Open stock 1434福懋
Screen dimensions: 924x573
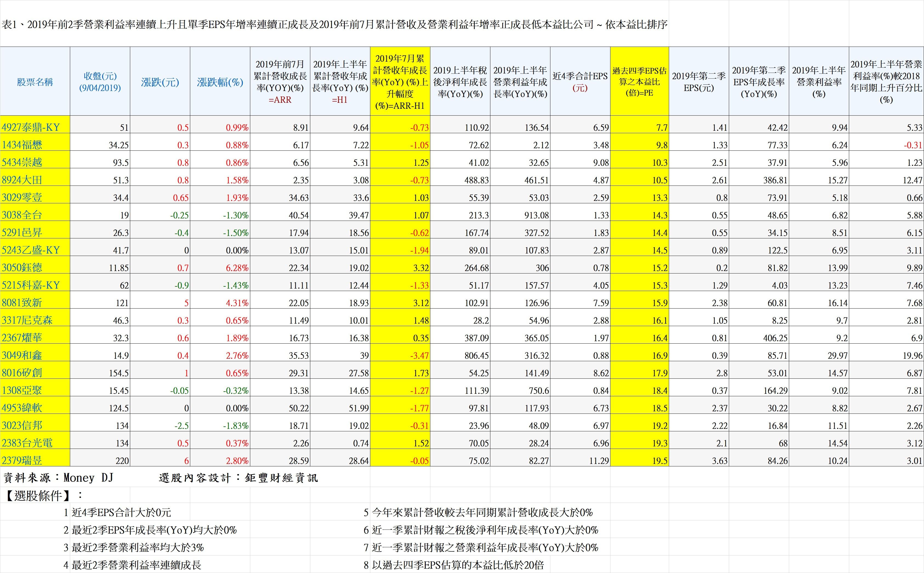pos(34,145)
